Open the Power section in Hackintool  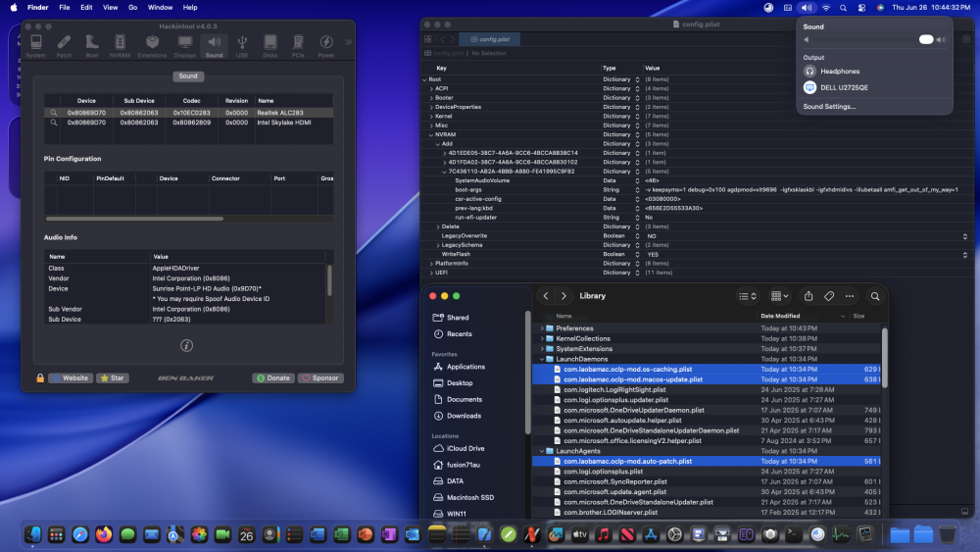click(326, 46)
